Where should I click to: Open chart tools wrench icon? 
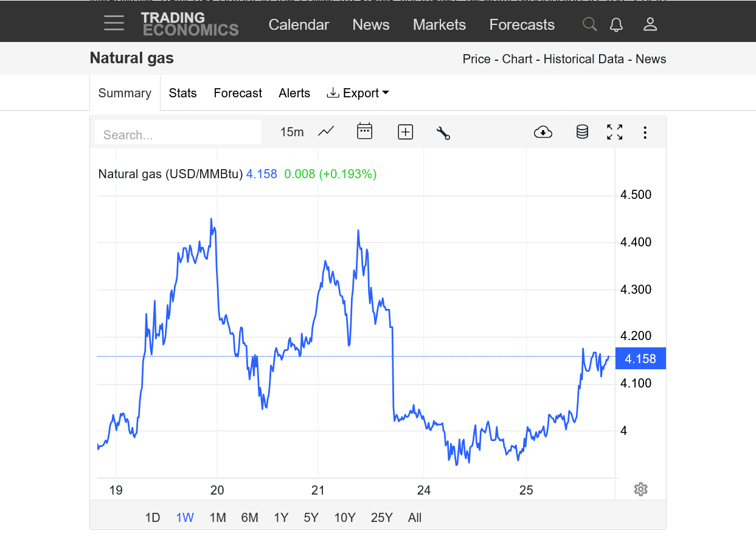click(x=443, y=133)
